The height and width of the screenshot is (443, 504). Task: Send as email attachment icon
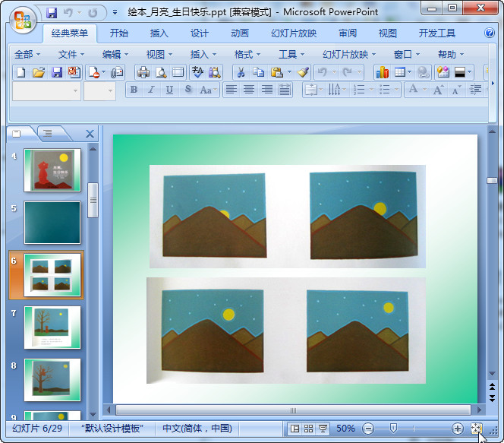[x=117, y=72]
